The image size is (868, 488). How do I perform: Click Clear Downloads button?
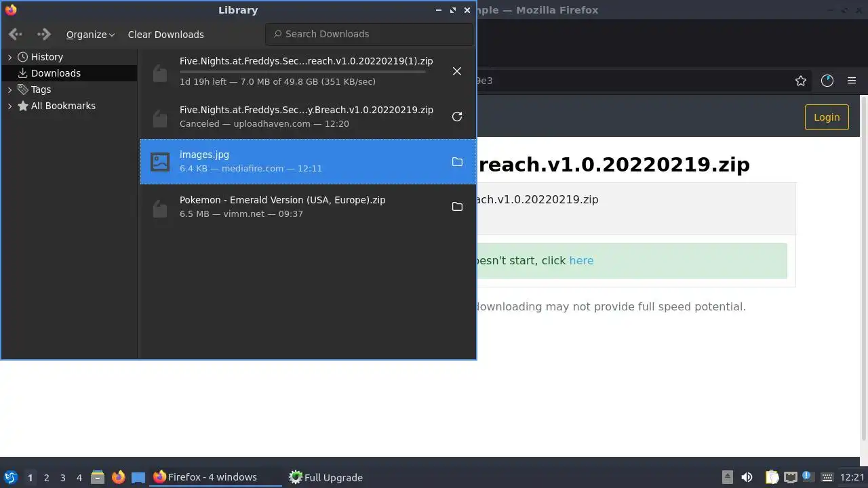[165, 35]
